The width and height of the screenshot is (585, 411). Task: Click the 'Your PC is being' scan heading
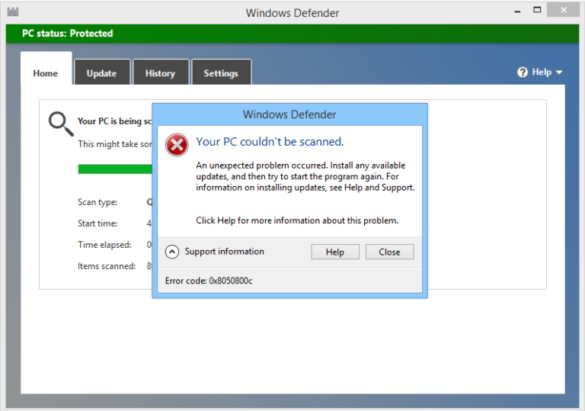[115, 121]
